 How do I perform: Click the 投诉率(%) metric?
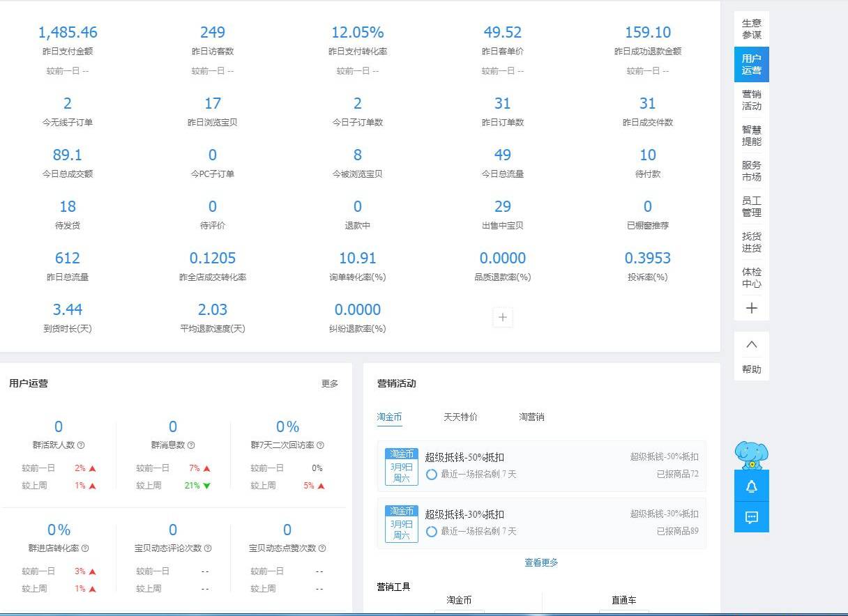pyautogui.click(x=648, y=266)
